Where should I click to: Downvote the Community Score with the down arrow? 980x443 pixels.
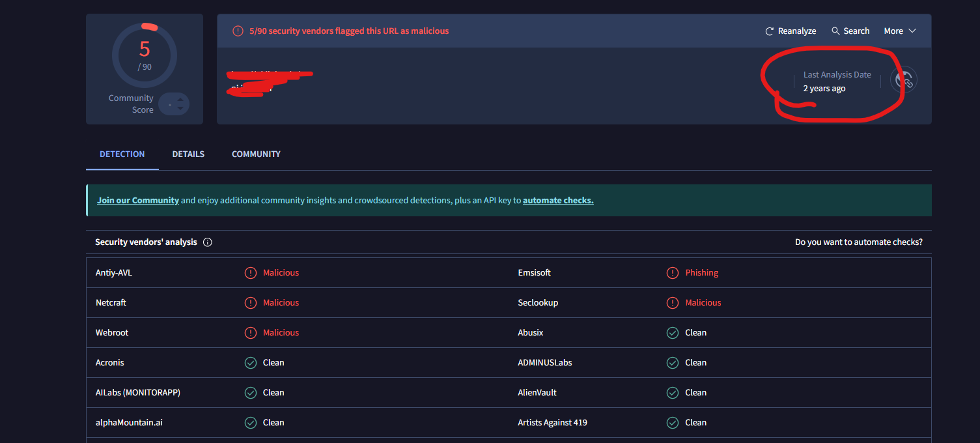pyautogui.click(x=180, y=109)
